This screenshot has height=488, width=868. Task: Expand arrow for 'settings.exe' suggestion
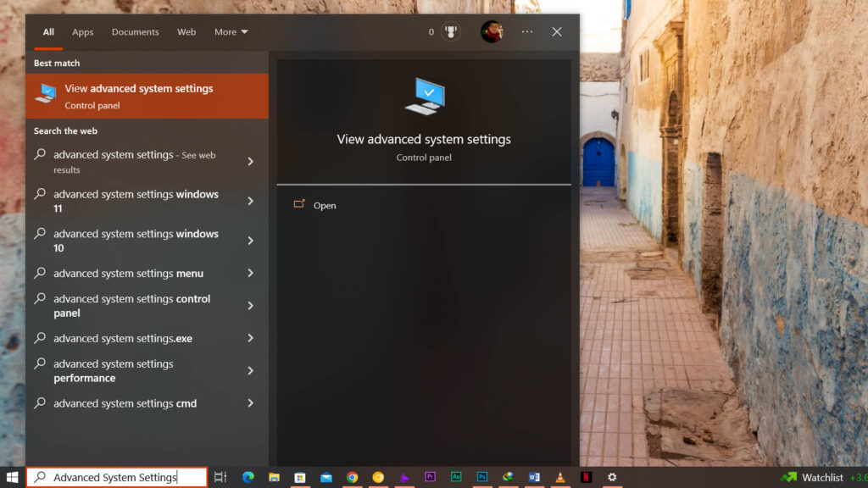click(250, 338)
